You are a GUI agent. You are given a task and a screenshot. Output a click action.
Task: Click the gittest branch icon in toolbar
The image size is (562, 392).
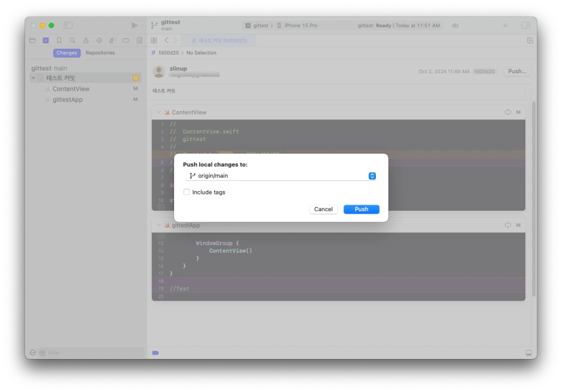pos(154,25)
